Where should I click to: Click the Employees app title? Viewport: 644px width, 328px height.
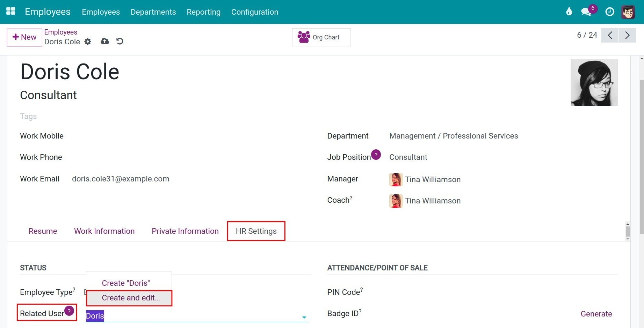pos(48,12)
